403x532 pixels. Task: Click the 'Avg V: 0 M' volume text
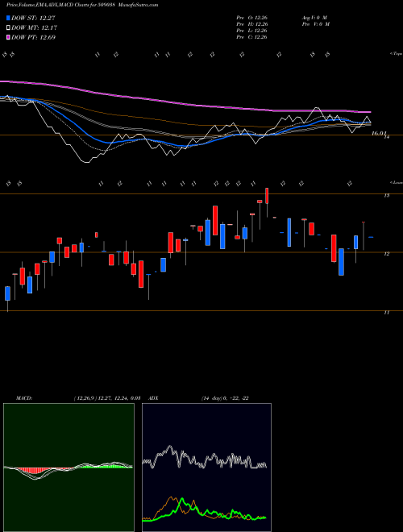(x=314, y=17)
